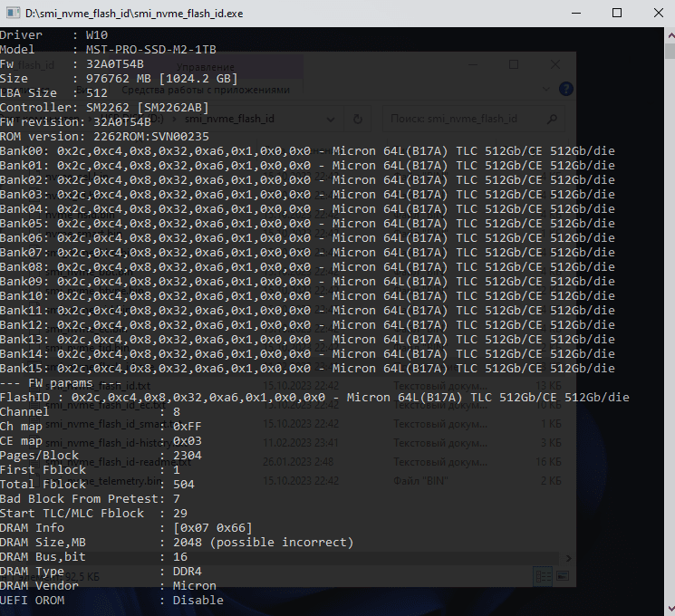Click the Model value 'MST-PRO-SSD-M2-1TB'
The height and width of the screenshot is (616, 675).
pyautogui.click(x=151, y=50)
